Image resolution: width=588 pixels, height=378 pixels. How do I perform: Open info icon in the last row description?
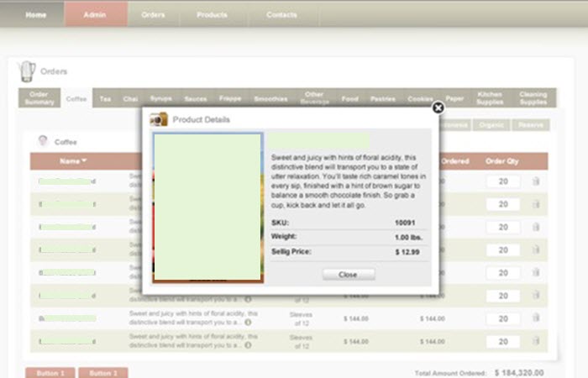248,345
